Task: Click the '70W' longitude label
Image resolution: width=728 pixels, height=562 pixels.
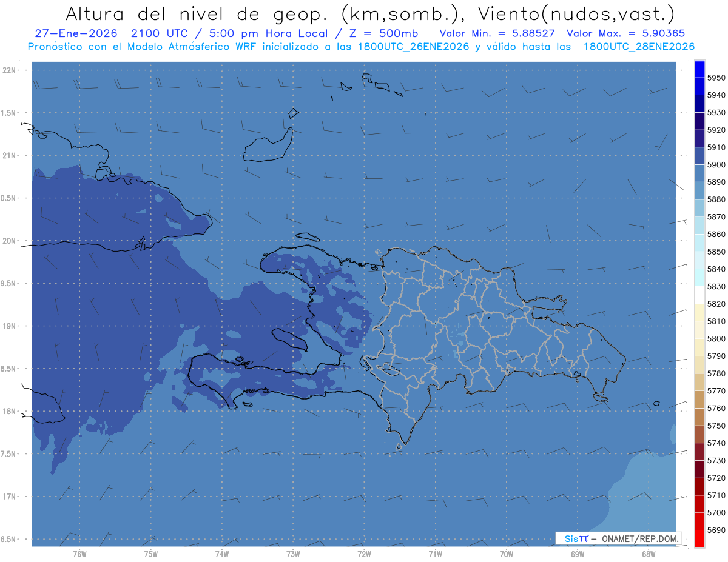Action: point(507,554)
